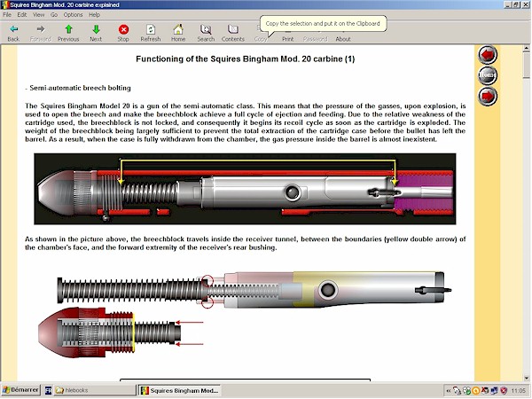Click the Password toolbar button

point(315,39)
